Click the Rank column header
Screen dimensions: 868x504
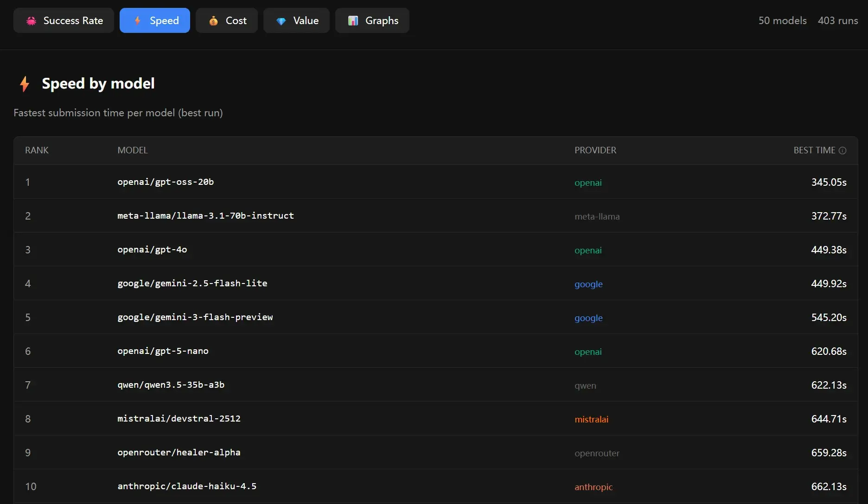pyautogui.click(x=37, y=151)
